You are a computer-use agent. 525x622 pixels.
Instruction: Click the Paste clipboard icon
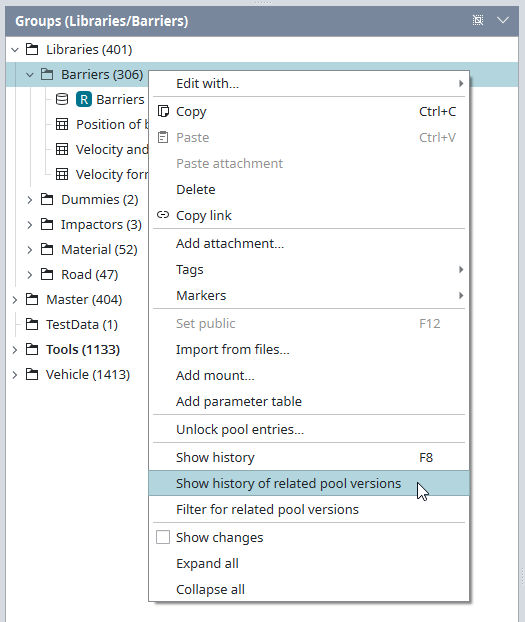(x=163, y=137)
